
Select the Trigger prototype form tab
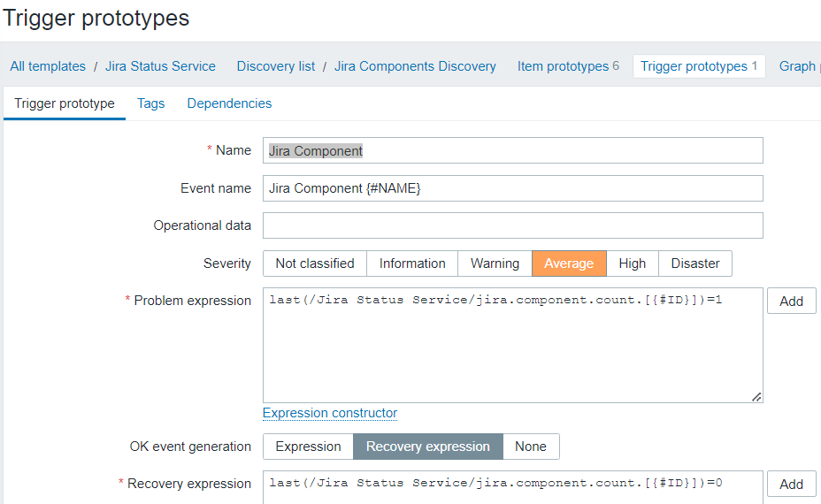point(65,103)
